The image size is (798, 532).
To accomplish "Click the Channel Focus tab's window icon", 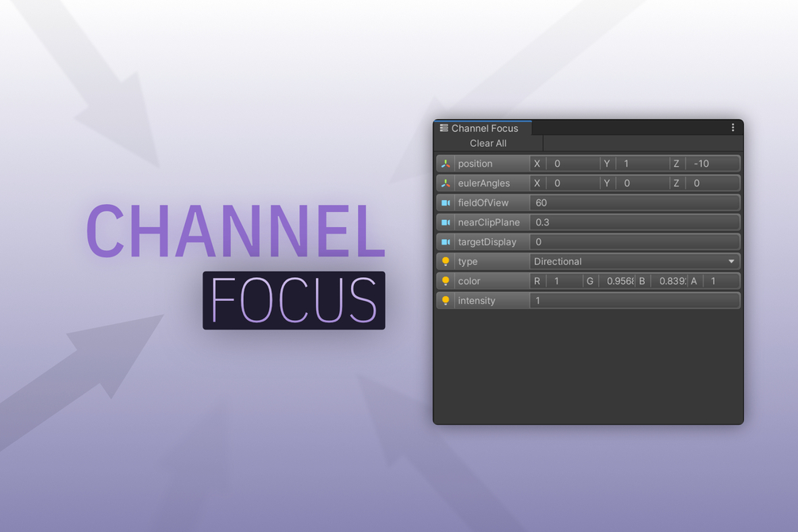I will tap(444, 128).
